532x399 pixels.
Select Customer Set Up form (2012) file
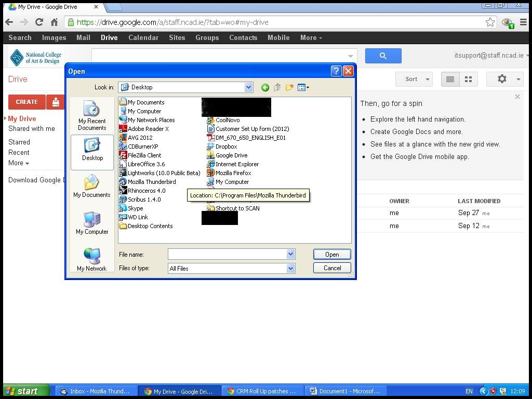[x=248, y=129]
